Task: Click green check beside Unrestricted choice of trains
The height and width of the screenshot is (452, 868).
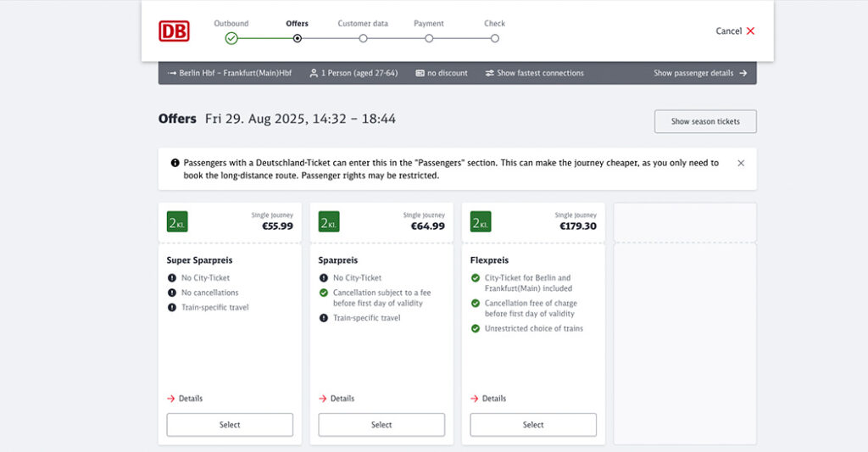Action: coord(476,328)
